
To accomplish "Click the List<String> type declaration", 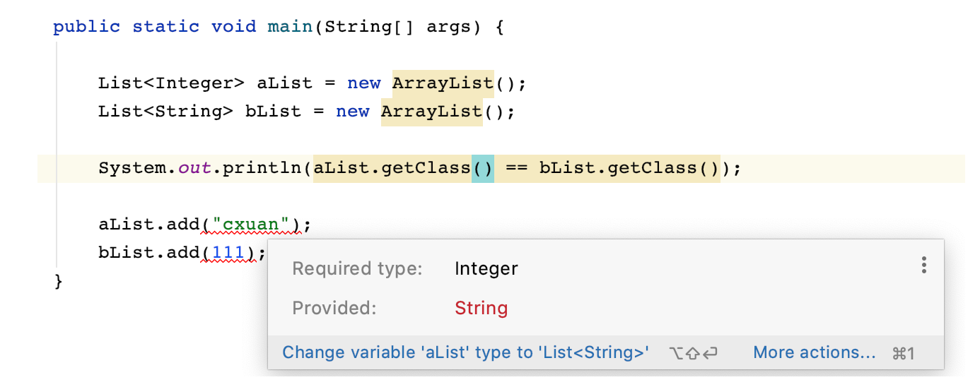I will (165, 112).
